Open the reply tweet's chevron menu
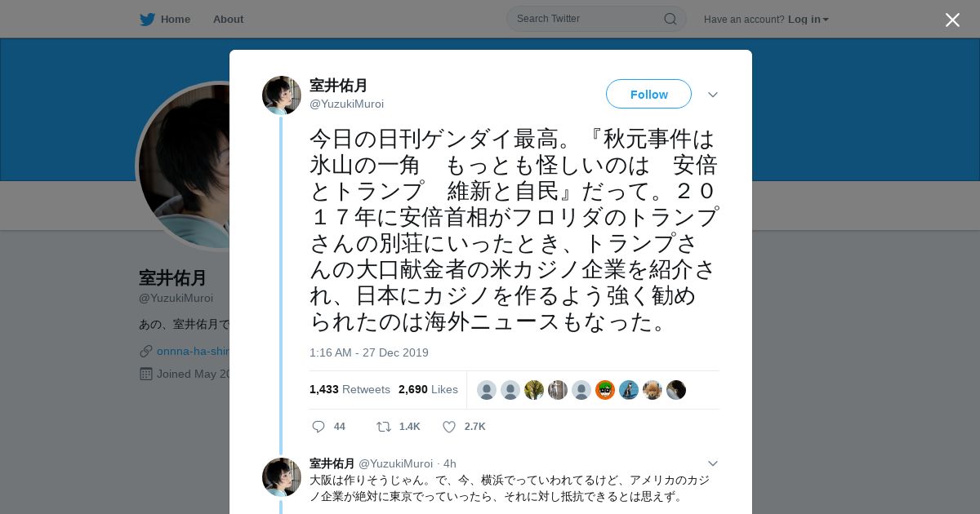Image resolution: width=980 pixels, height=514 pixels. pos(713,463)
